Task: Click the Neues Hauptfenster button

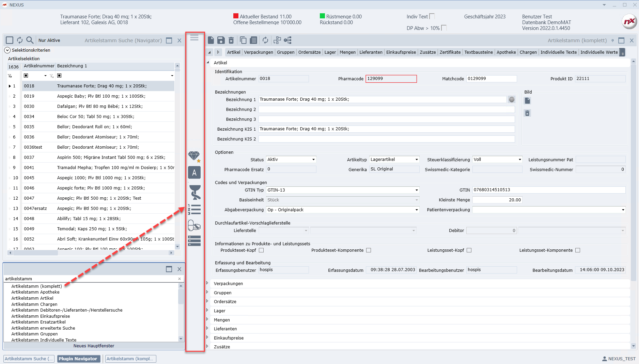Action: point(94,346)
